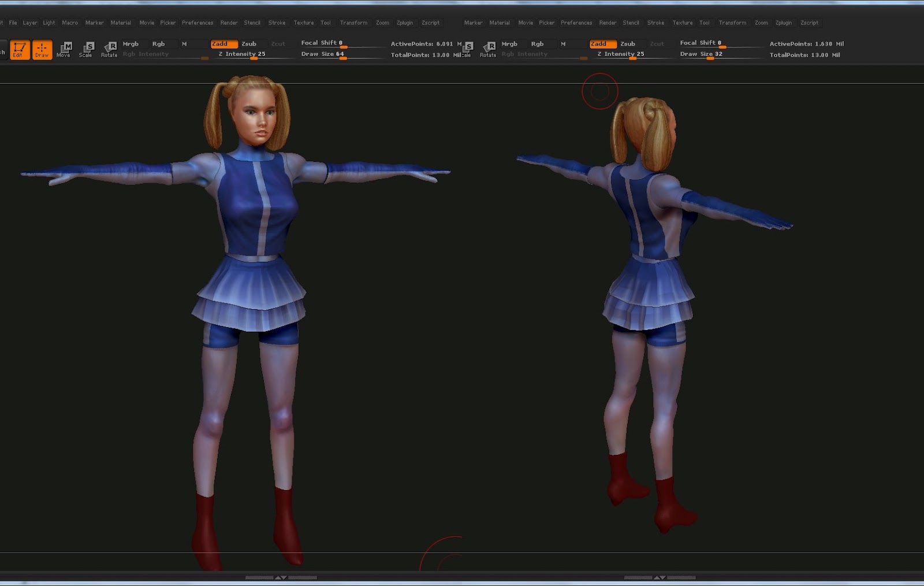This screenshot has height=586, width=924.
Task: Open Preferences menu in the back-view window
Action: [576, 23]
